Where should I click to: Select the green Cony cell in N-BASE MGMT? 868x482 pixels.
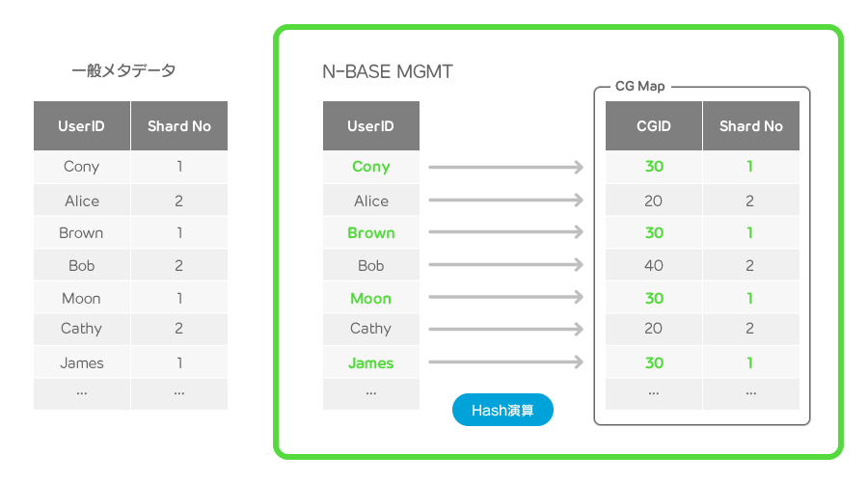coord(371,167)
